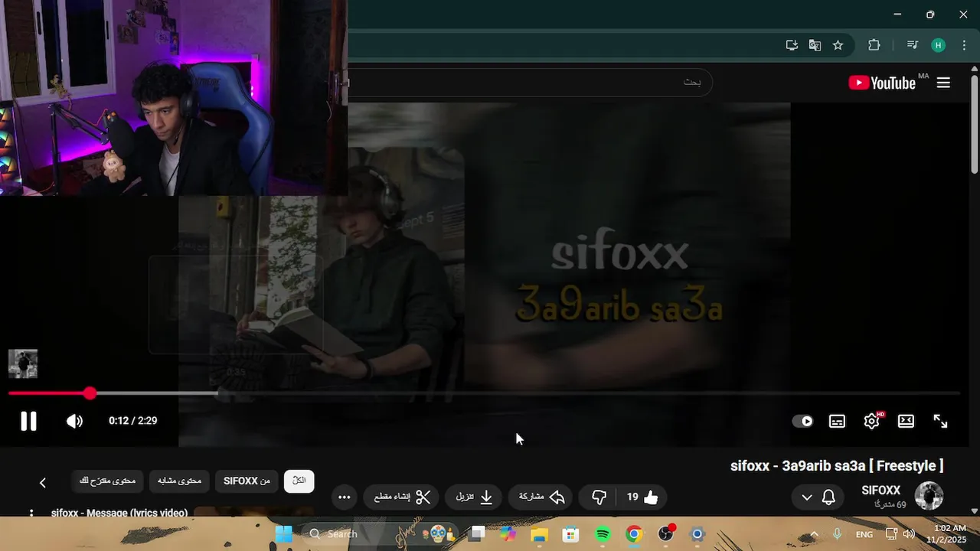
Task: Open the Chrome extensions puzzle icon
Action: 874,45
